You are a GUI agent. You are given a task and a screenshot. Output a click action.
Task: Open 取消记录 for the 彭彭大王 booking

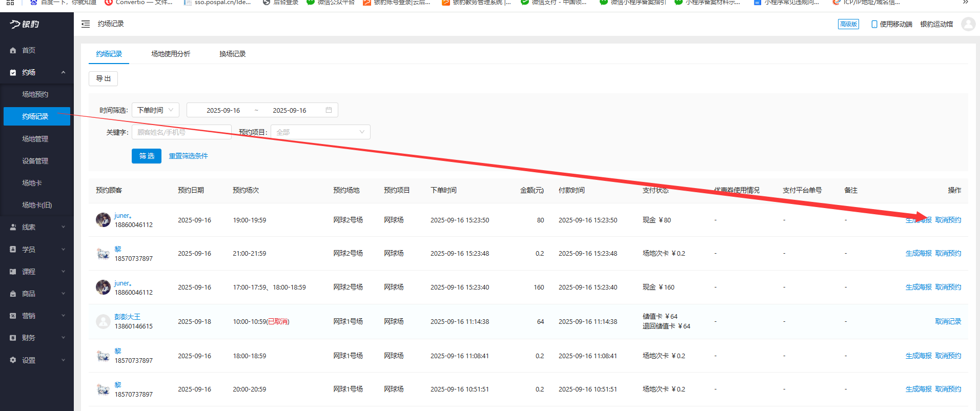[x=948, y=321]
